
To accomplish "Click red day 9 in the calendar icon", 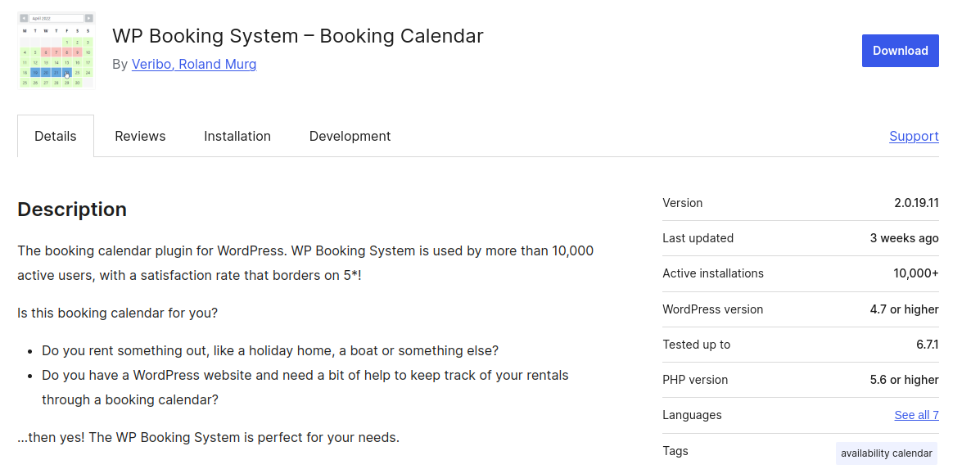I will 77,52.
